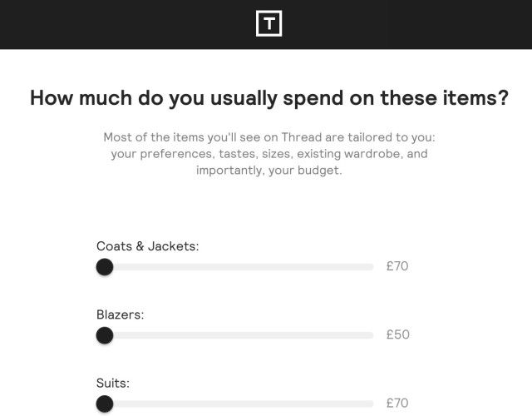Click the maximum end of the Blazers track
Viewport: 532px width, 416px height.
click(x=371, y=335)
